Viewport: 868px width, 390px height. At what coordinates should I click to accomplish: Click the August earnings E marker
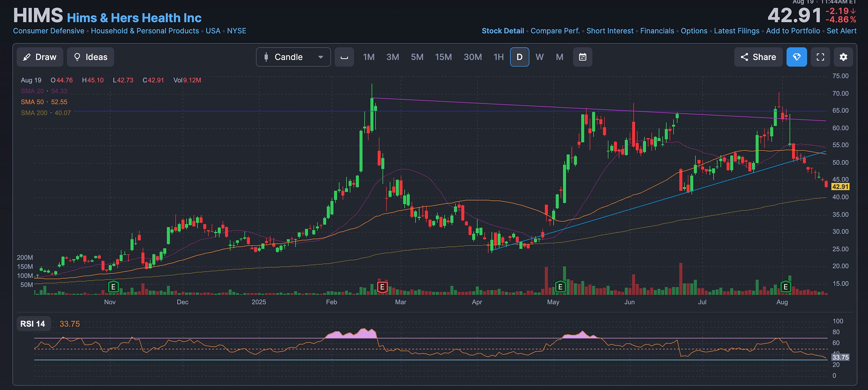[786, 287]
